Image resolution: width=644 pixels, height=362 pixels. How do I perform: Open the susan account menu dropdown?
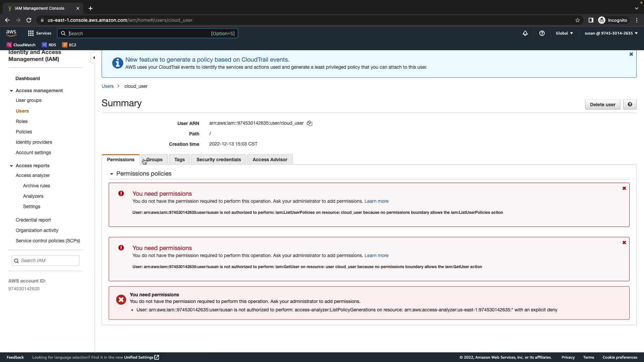click(611, 33)
